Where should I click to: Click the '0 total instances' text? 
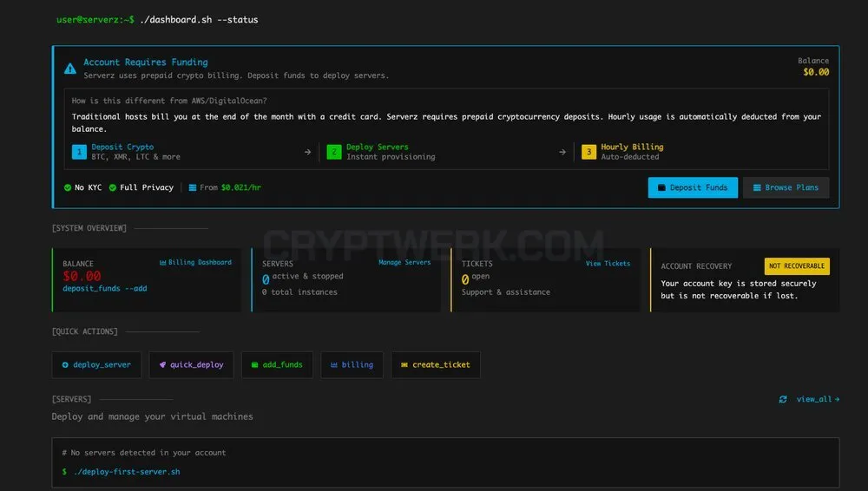(x=299, y=291)
